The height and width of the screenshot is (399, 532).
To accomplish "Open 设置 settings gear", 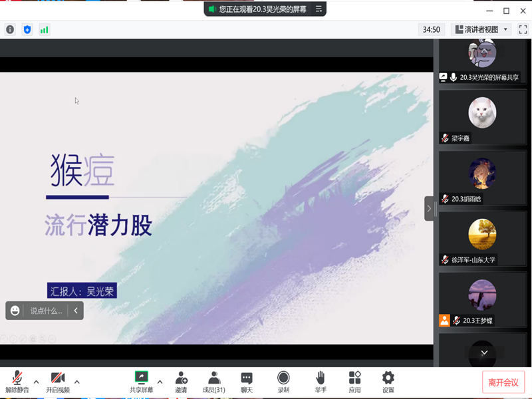I will click(x=388, y=382).
